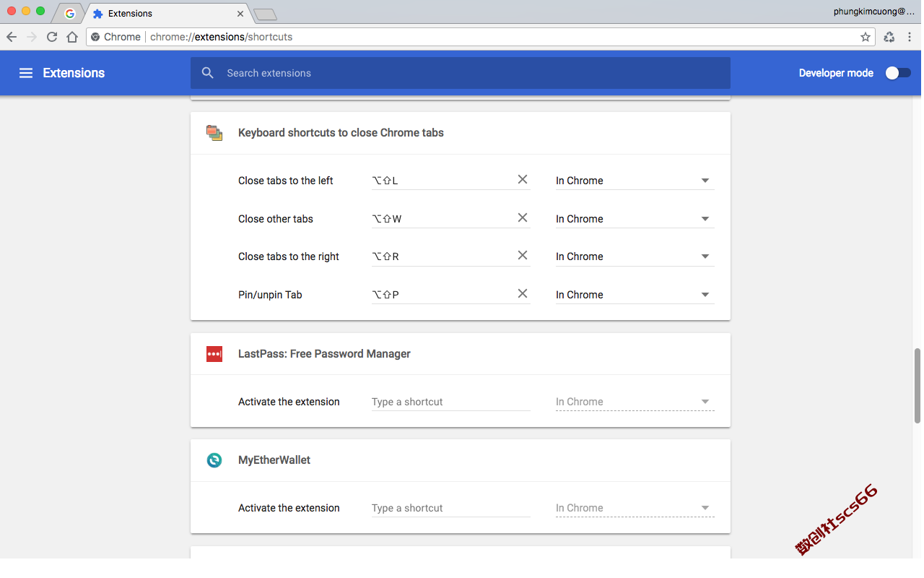Clear the Pin/unpin Tab shortcut
The image size is (924, 578).
[x=523, y=294]
